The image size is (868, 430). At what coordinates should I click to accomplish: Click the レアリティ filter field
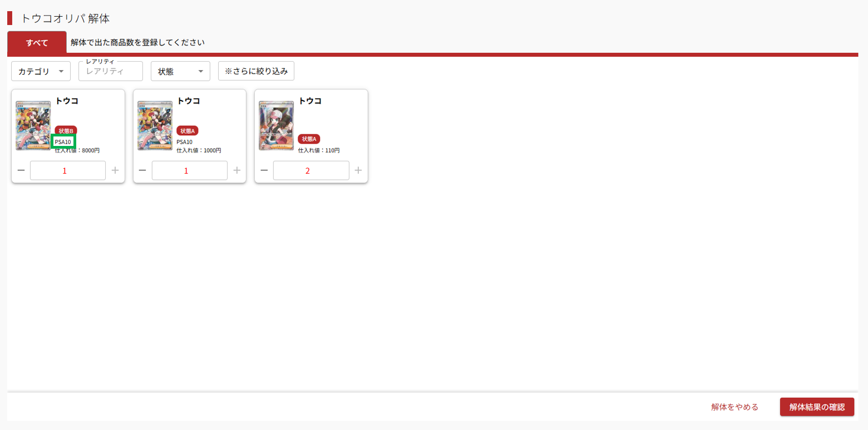tap(111, 71)
